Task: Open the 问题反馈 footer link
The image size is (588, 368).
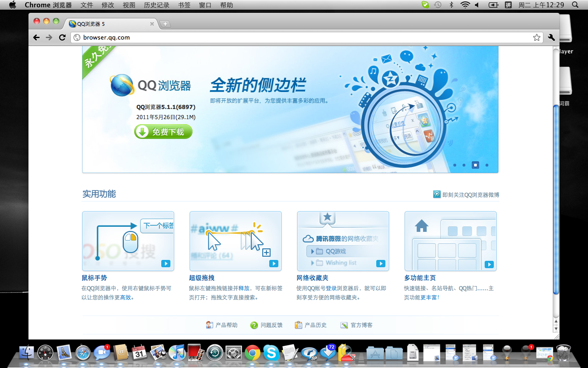Action: pyautogui.click(x=271, y=325)
